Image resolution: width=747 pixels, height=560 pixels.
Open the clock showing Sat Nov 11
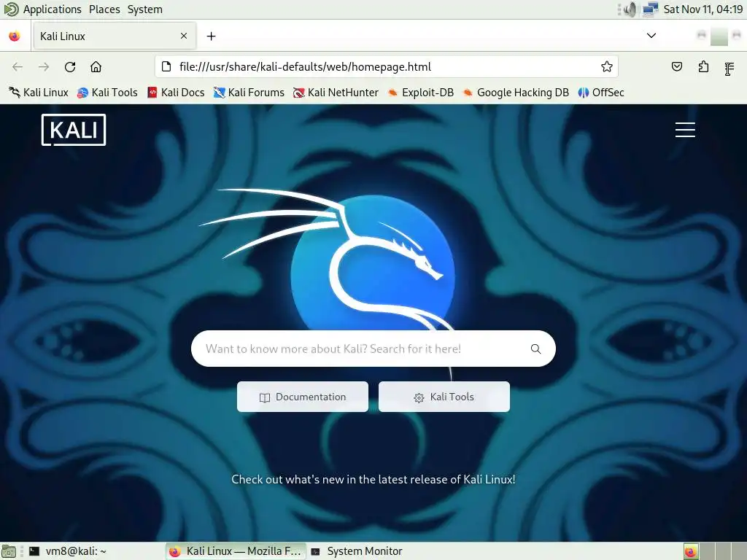703,9
